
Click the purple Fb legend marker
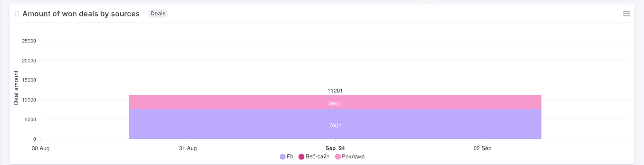(283, 157)
